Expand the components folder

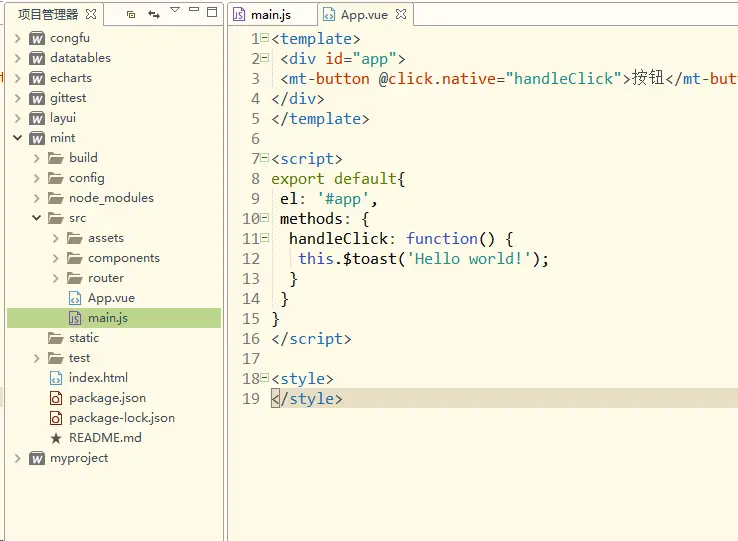(56, 258)
